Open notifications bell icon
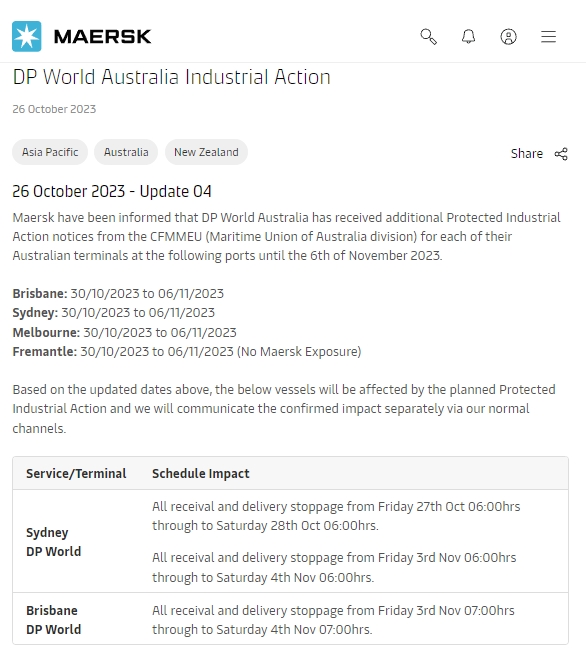This screenshot has height=664, width=586. (x=468, y=36)
